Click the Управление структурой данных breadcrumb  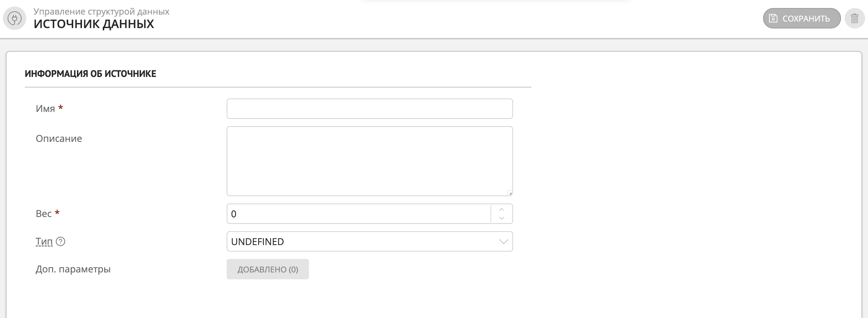point(101,11)
